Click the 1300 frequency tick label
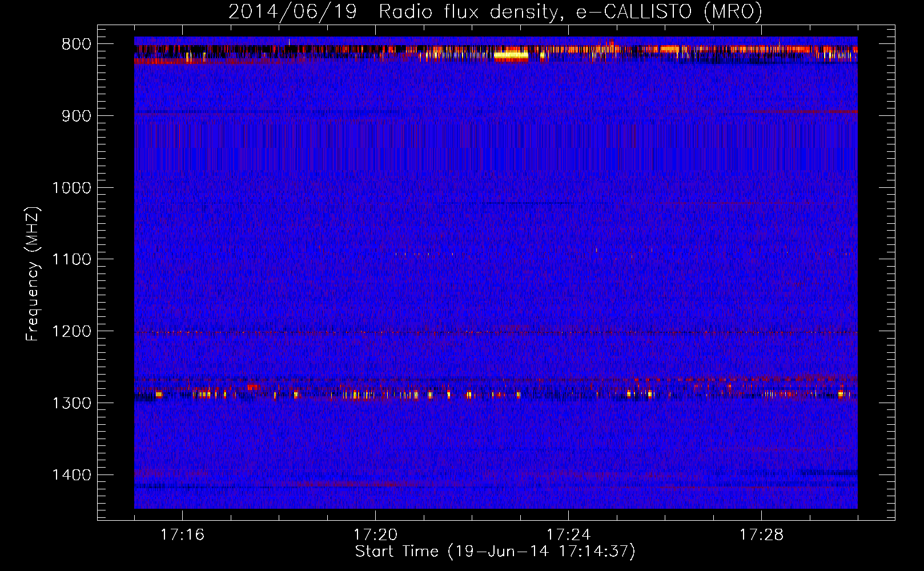 [x=72, y=403]
